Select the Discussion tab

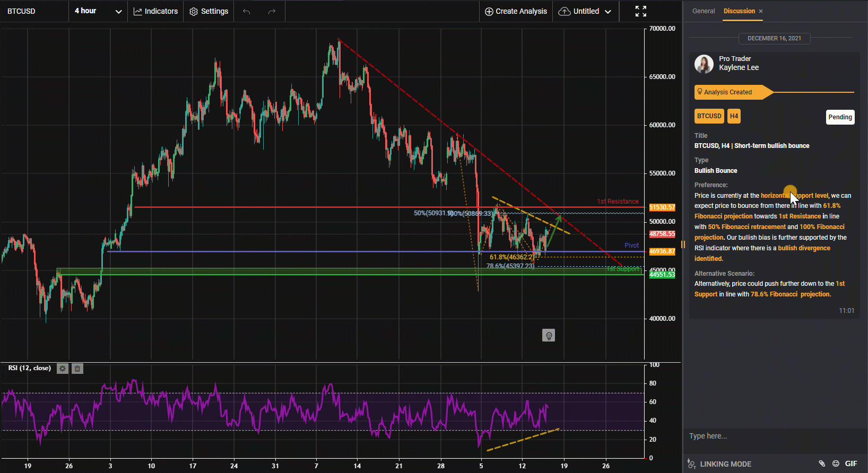click(739, 11)
